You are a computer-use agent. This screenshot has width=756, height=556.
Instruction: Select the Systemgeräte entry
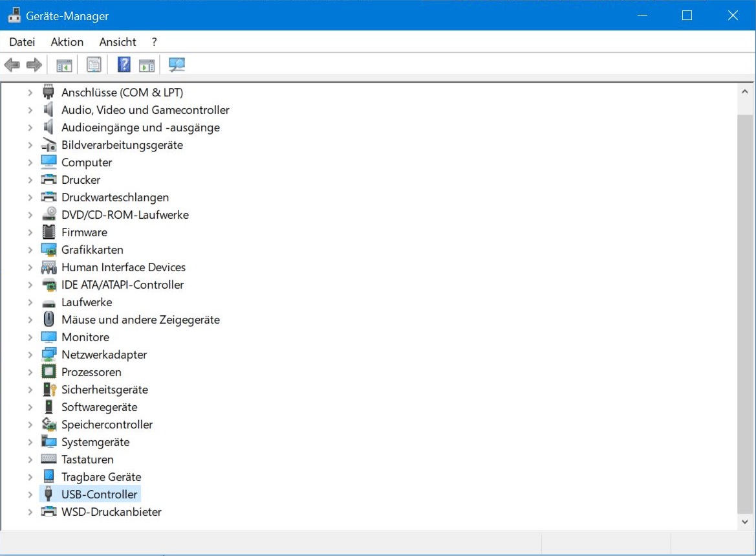[x=96, y=442]
